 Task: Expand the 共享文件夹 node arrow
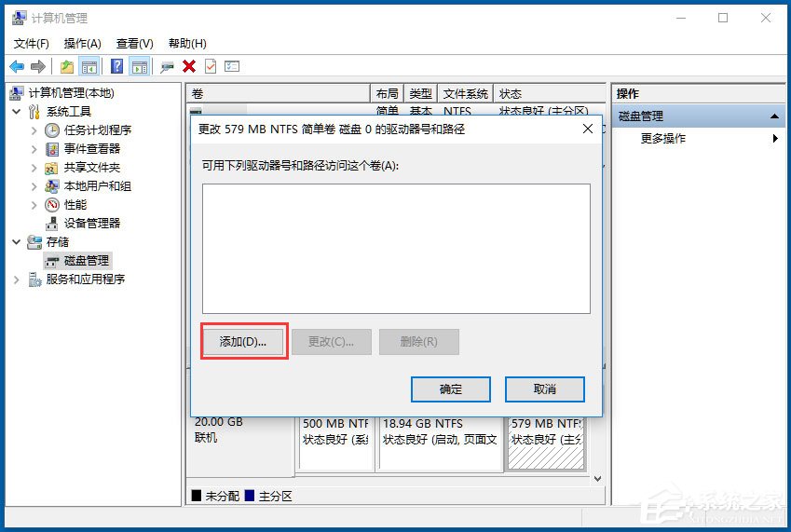[34, 168]
